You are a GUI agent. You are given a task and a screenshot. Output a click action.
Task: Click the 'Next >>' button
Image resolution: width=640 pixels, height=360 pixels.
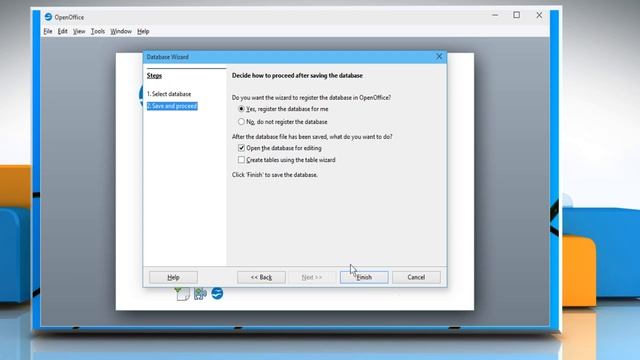pos(312,277)
